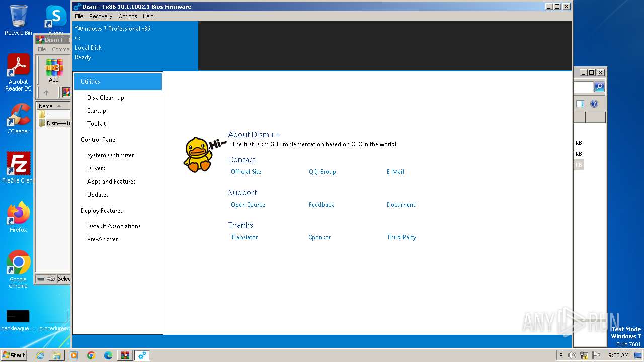
Task: Open the Recovery menu
Action: 101,16
